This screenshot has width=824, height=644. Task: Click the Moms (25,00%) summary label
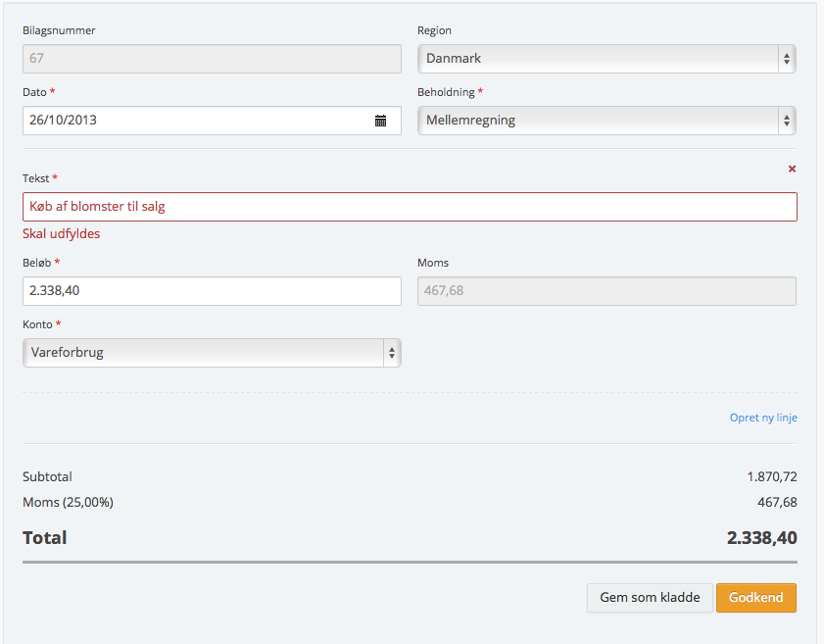(x=68, y=503)
